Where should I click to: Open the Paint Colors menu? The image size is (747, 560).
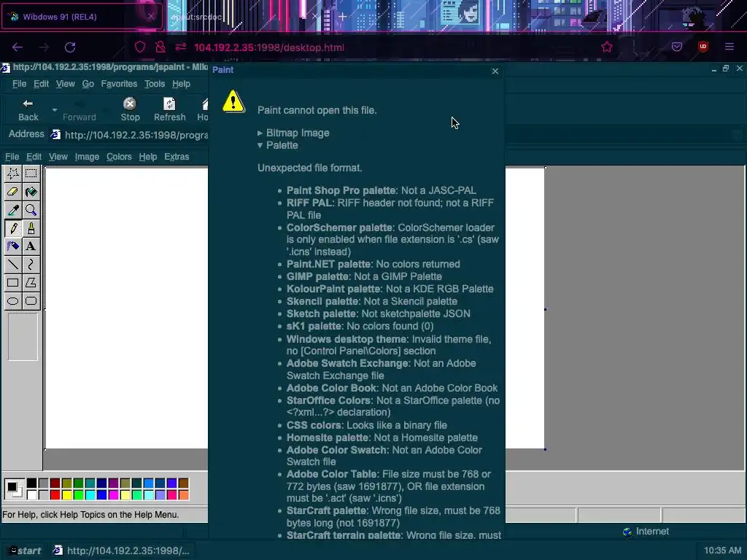(119, 157)
